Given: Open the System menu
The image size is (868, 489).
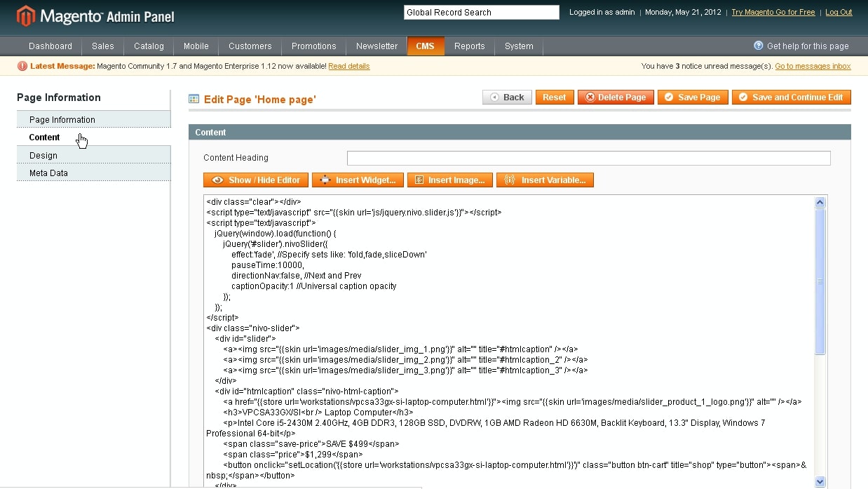Looking at the screenshot, I should [x=519, y=46].
